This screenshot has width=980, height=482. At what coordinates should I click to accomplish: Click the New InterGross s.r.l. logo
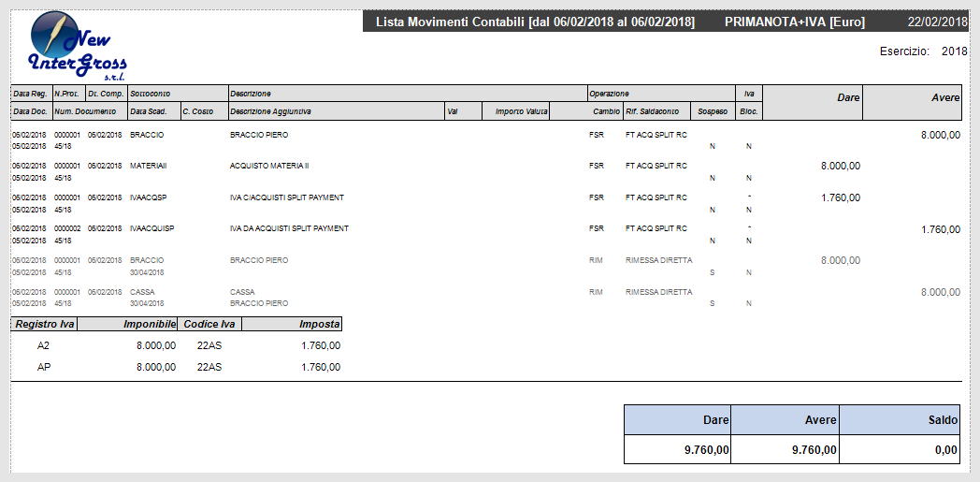point(79,46)
